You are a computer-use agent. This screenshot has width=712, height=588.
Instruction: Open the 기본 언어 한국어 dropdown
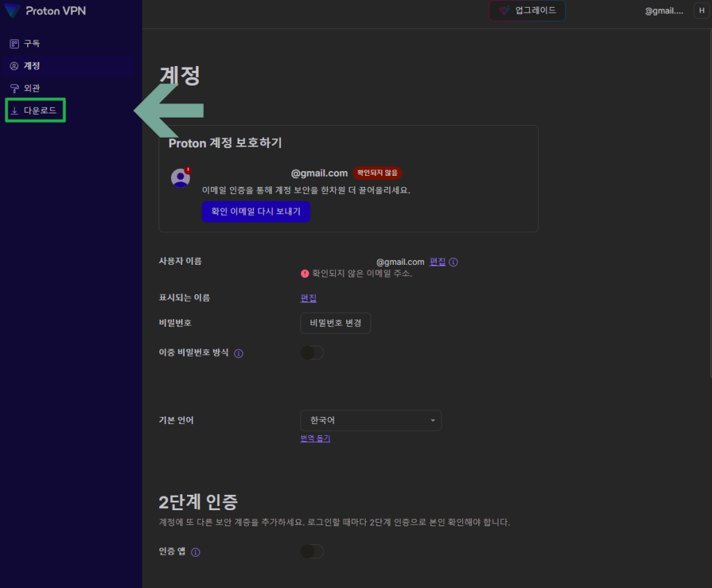pyautogui.click(x=371, y=420)
